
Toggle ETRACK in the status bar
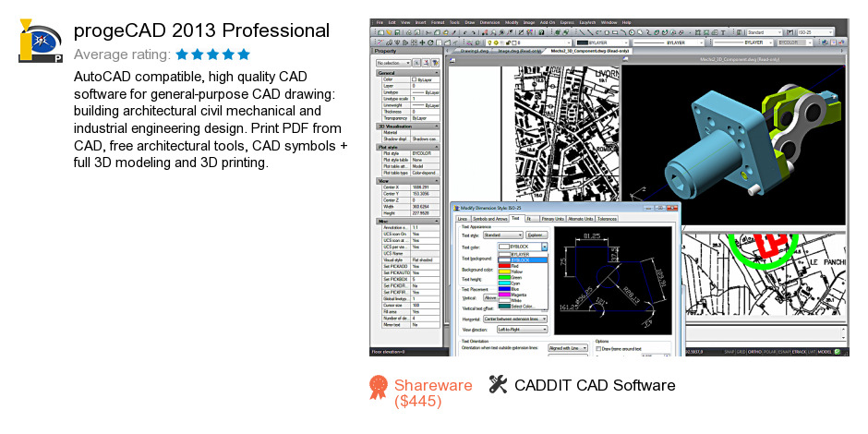(x=799, y=352)
